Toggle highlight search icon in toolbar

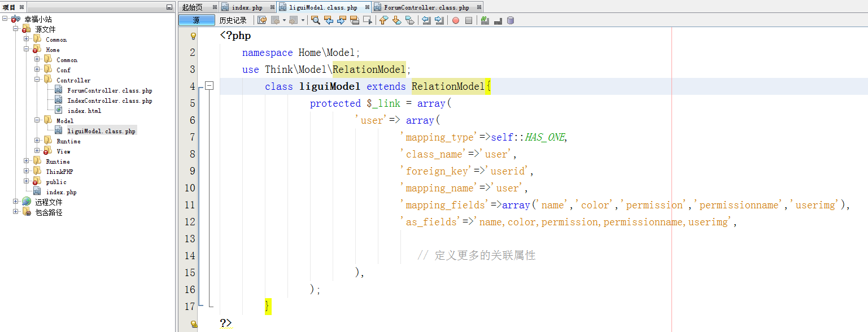[x=355, y=20]
